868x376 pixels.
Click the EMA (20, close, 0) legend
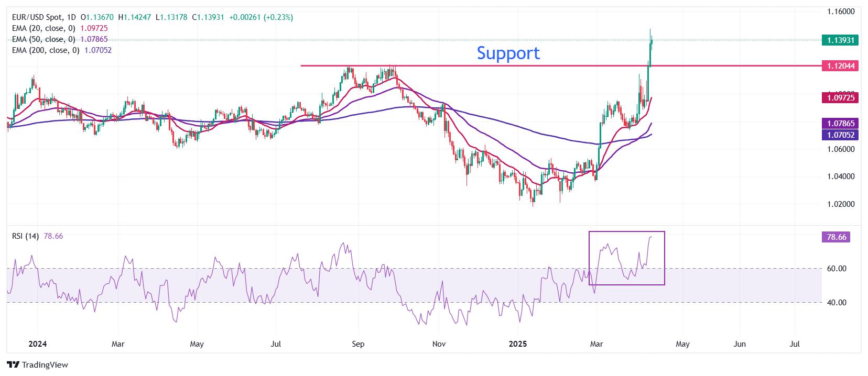point(44,28)
